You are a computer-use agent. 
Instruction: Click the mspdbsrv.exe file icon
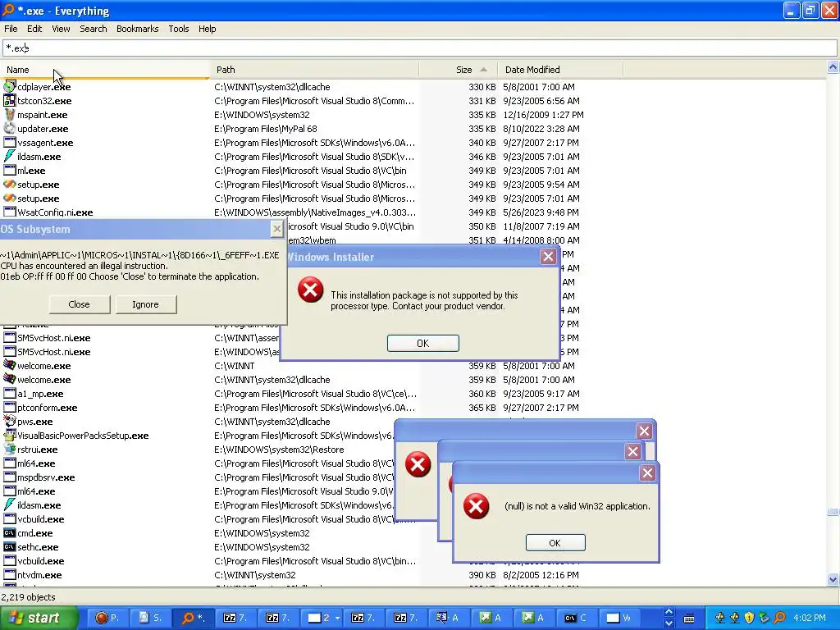pos(10,477)
